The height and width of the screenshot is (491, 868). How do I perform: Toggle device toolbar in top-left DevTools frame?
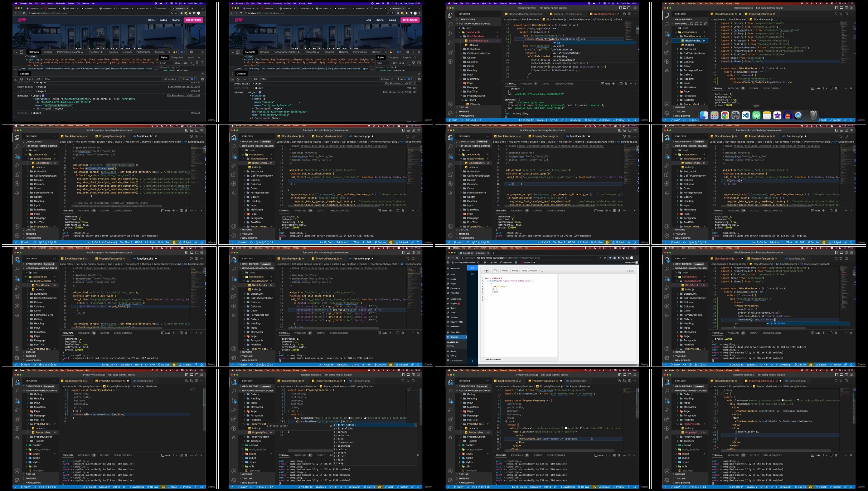(21, 52)
